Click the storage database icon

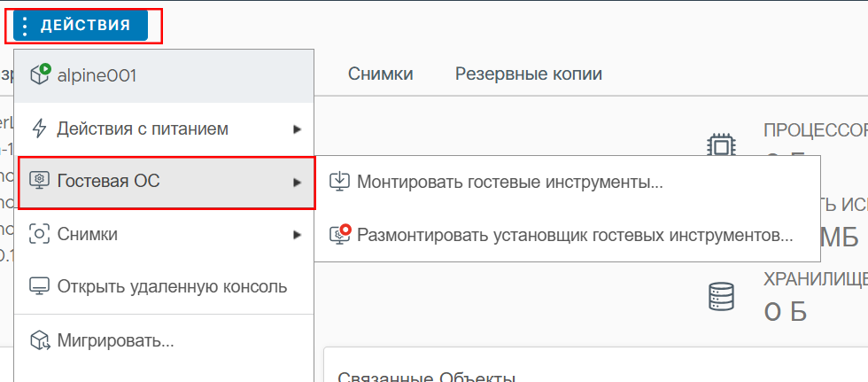[721, 296]
